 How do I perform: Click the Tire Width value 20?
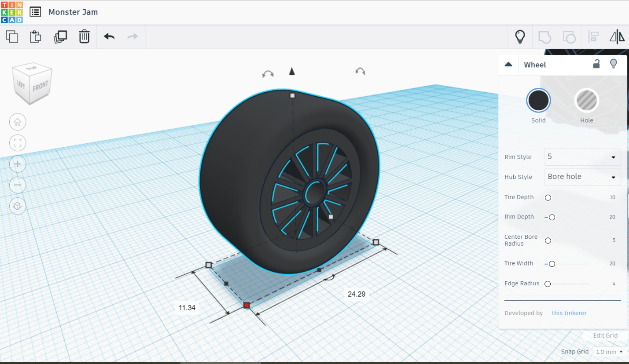pos(612,264)
